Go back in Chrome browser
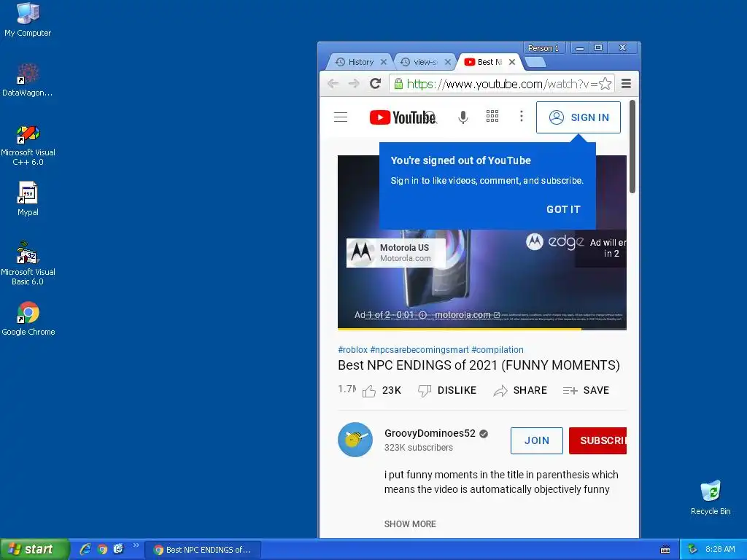 [x=333, y=84]
